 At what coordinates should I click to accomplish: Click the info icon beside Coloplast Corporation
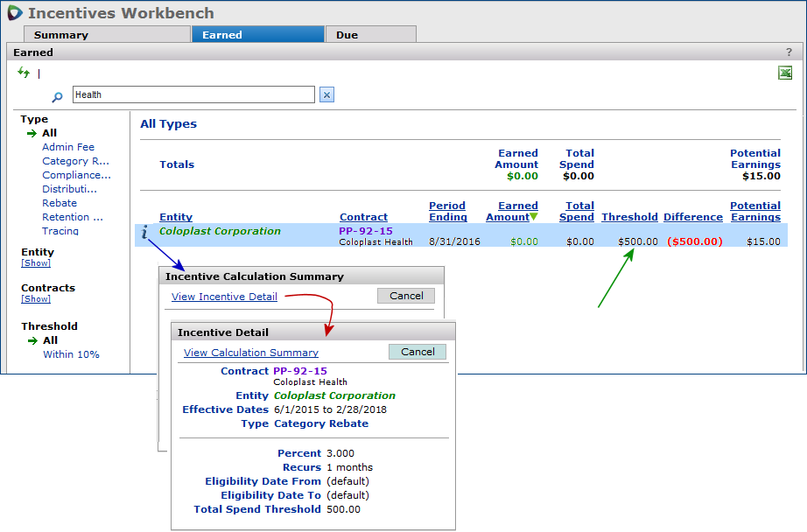145,232
